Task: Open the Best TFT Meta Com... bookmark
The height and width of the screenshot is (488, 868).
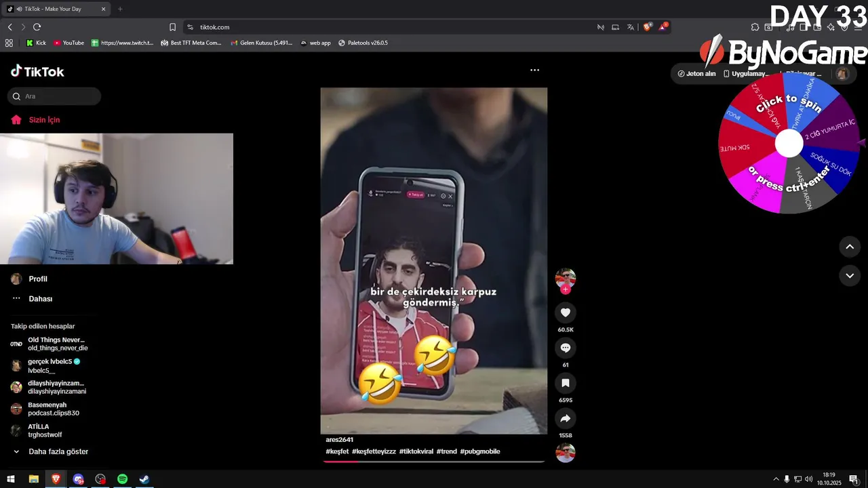Action: click(191, 43)
